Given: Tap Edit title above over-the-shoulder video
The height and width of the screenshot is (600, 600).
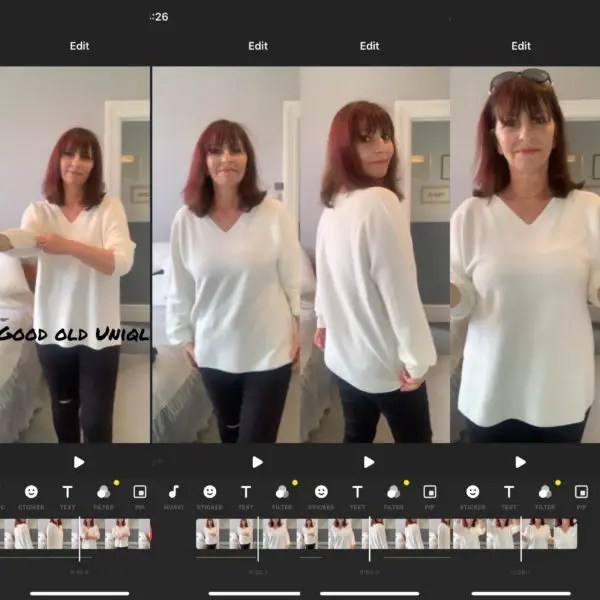Looking at the screenshot, I should click(x=369, y=46).
